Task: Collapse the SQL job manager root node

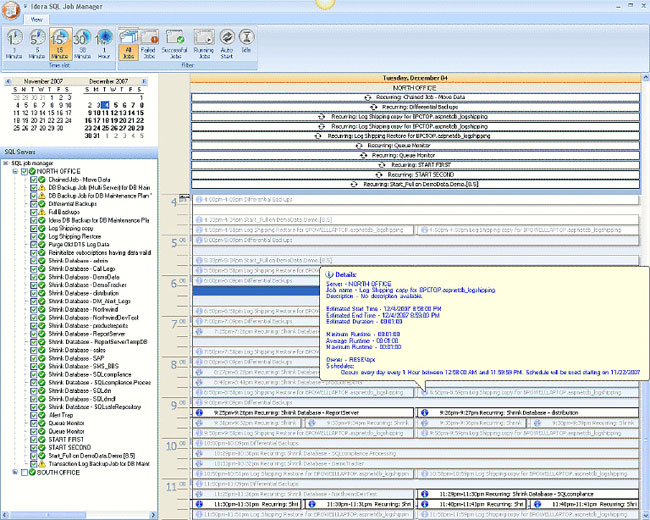Action: (x=6, y=163)
